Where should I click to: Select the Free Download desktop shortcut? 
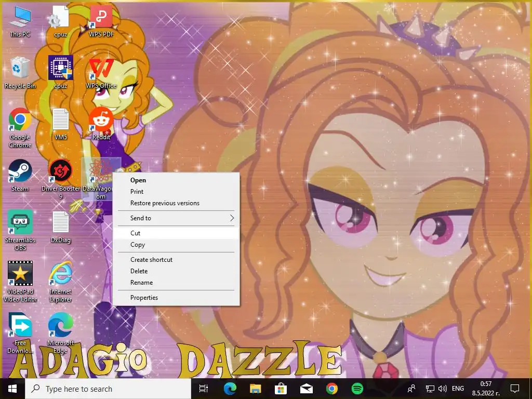coord(20,333)
